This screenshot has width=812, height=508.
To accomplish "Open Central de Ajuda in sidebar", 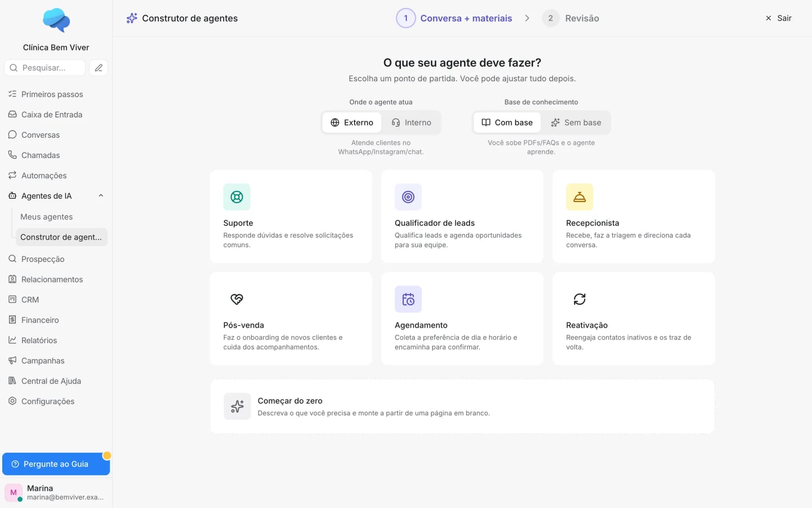I will click(56, 381).
